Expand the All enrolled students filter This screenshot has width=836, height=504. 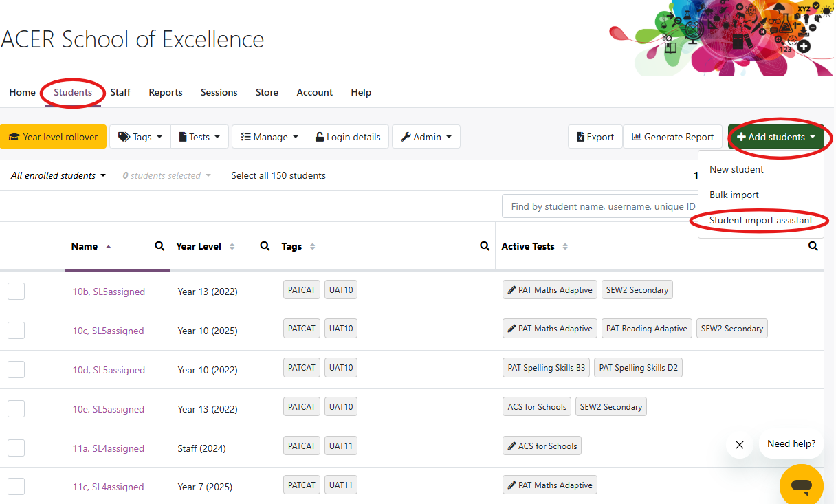click(58, 175)
